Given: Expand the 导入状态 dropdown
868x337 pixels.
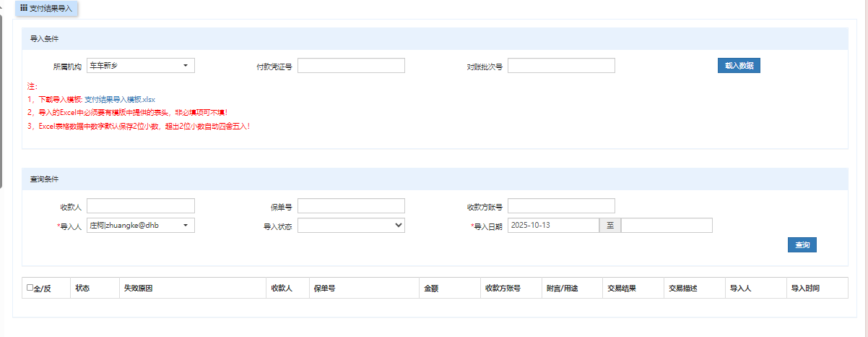Looking at the screenshot, I should click(x=351, y=226).
